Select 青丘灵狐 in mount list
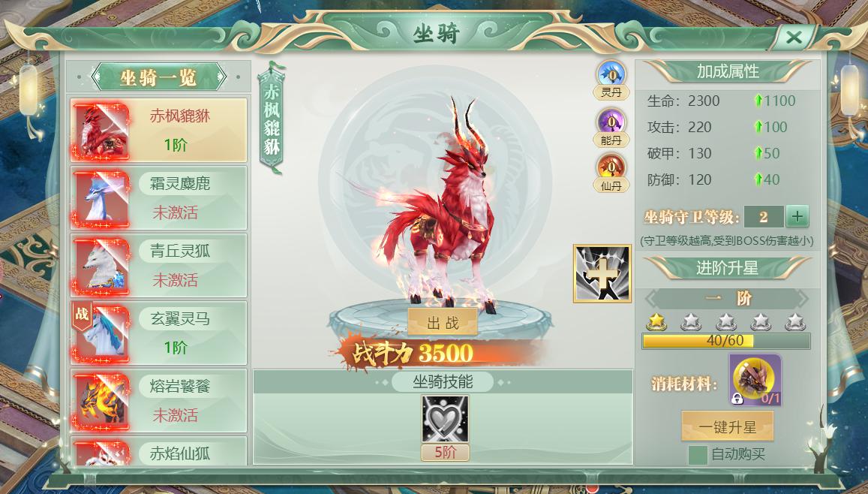 (158, 265)
